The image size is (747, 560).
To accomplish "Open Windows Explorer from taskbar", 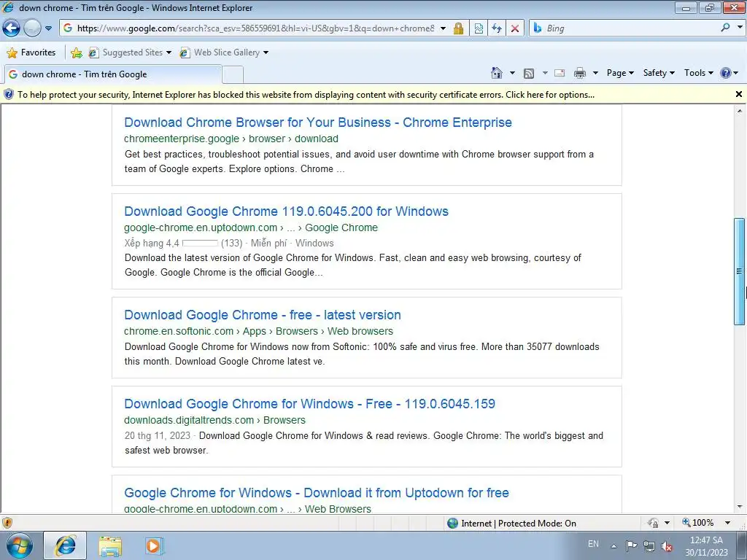I will click(x=110, y=546).
